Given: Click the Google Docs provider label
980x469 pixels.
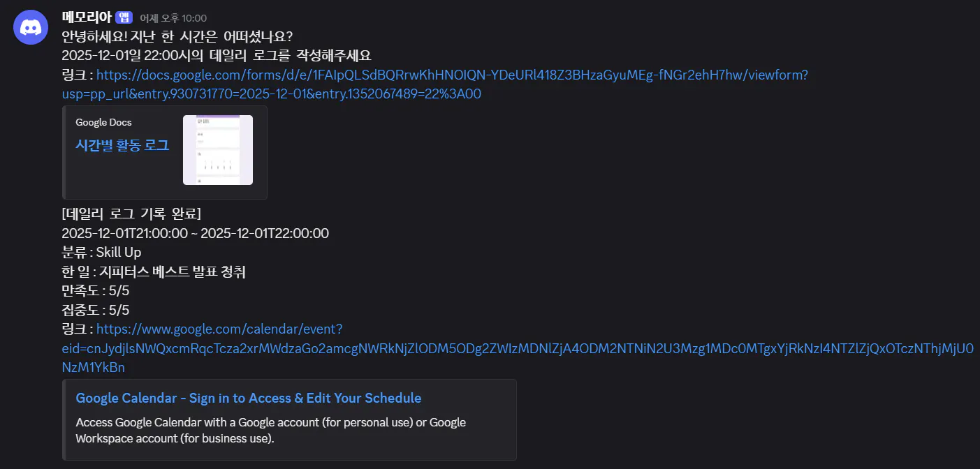Looking at the screenshot, I should tap(103, 121).
